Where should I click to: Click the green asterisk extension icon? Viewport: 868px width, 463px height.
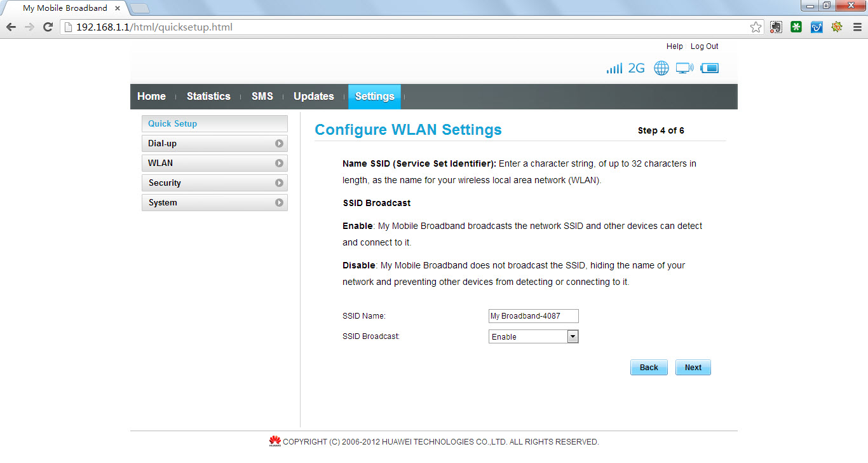(796, 27)
